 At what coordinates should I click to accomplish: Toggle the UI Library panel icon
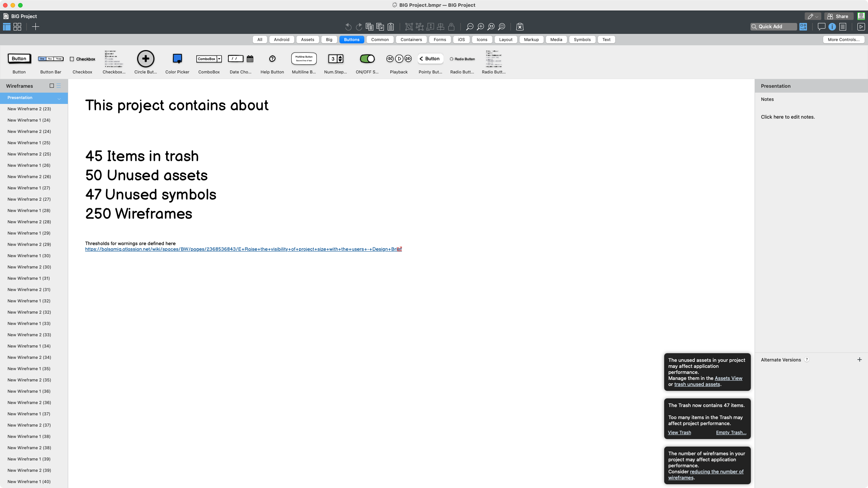pyautogui.click(x=803, y=27)
